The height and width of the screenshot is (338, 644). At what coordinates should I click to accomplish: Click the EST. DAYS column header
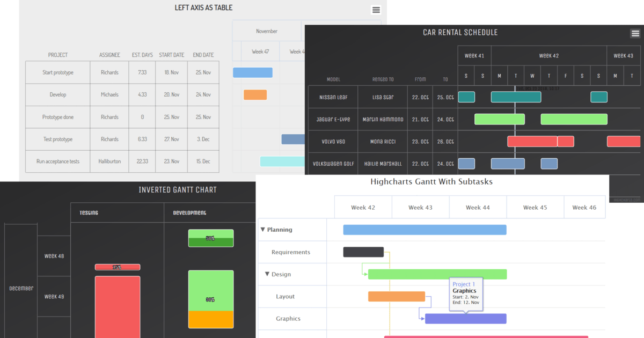[142, 55]
